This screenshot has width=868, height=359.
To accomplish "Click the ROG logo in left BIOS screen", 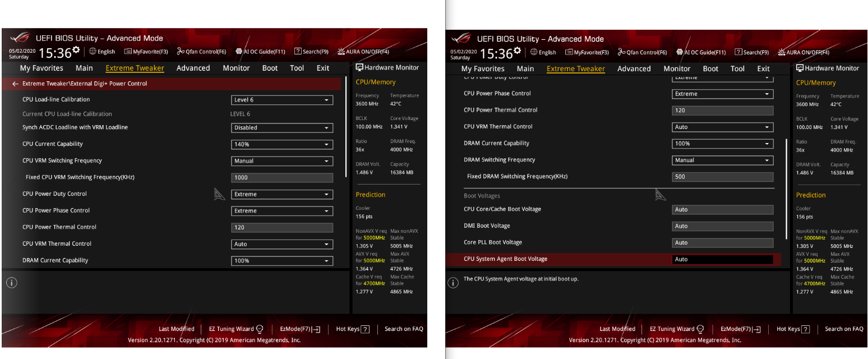I will [20, 38].
